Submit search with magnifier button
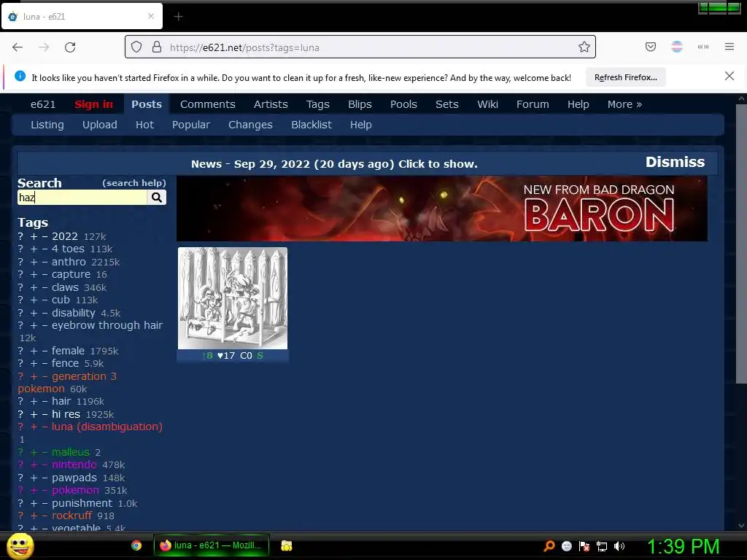747x560 pixels. [x=157, y=197]
